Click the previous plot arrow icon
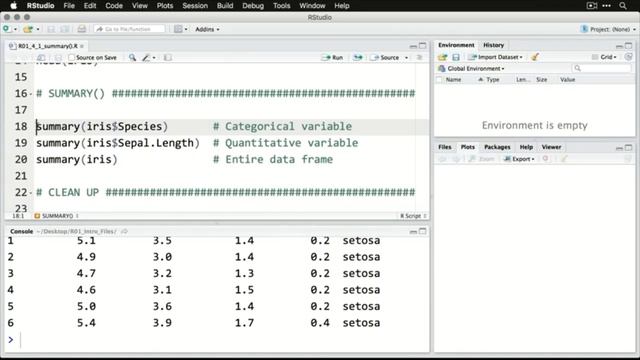This screenshot has height=360, width=640. coord(442,159)
